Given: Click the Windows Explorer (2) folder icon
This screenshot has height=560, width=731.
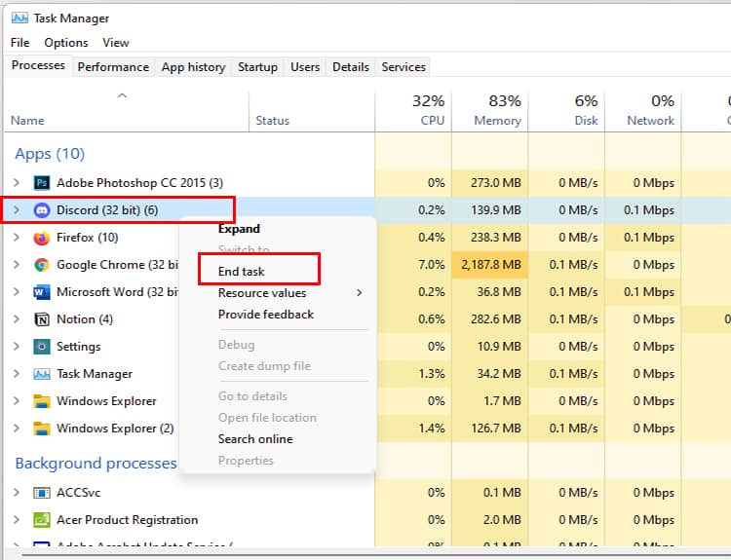Looking at the screenshot, I should 42,429.
